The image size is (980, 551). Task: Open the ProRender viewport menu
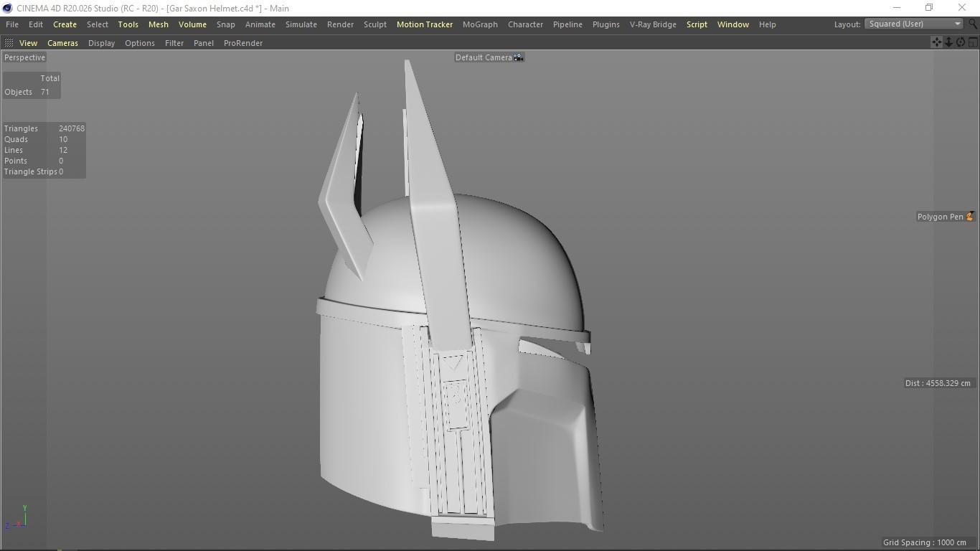[242, 42]
